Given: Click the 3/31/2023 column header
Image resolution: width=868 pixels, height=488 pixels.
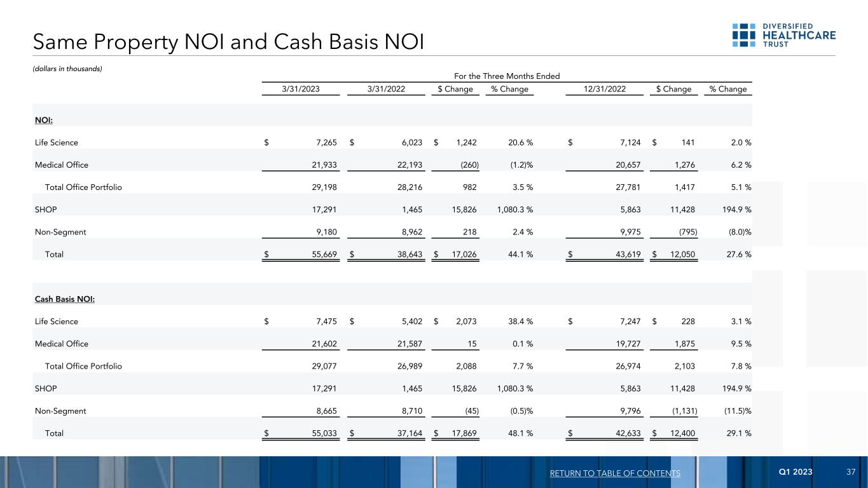Looking at the screenshot, I should click(301, 89).
